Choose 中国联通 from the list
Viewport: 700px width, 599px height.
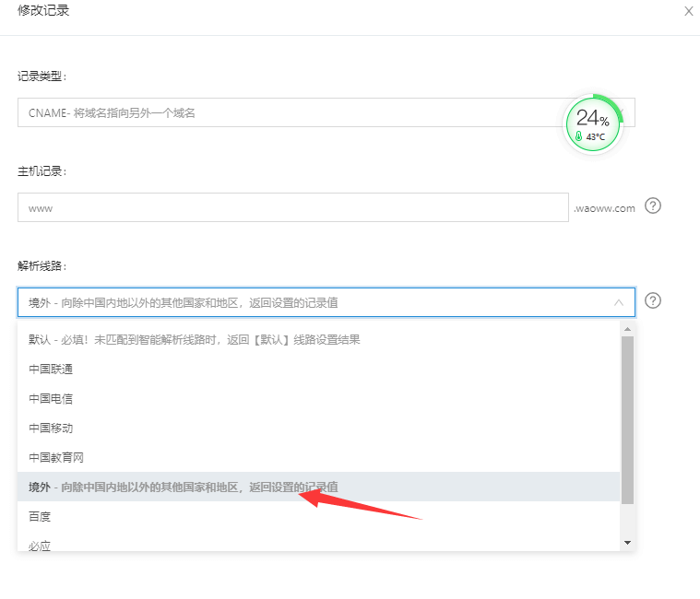[x=319, y=370]
